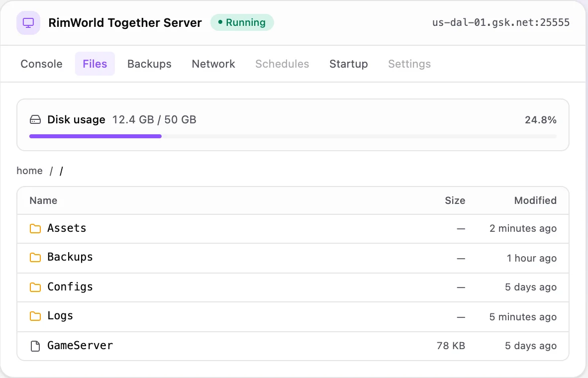
Task: Click the Configs folder icon
Action: pos(35,287)
